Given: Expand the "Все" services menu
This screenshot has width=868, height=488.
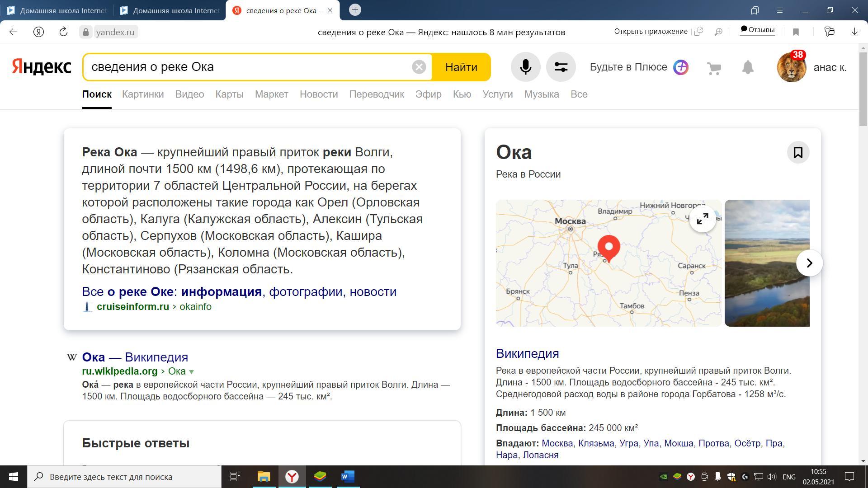Looking at the screenshot, I should coord(579,94).
